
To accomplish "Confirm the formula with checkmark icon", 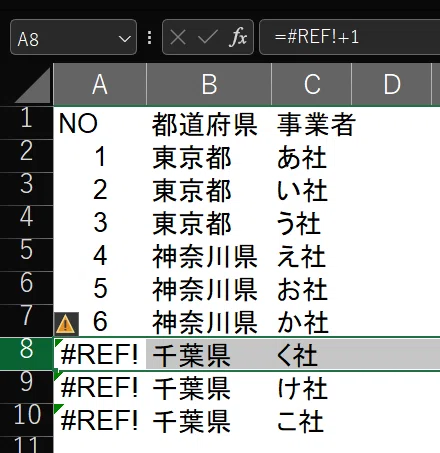I will click(x=207, y=37).
